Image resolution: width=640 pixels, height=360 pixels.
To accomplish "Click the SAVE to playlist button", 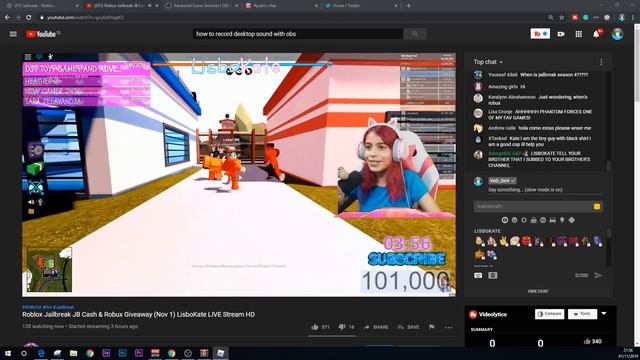I will pos(408,327).
